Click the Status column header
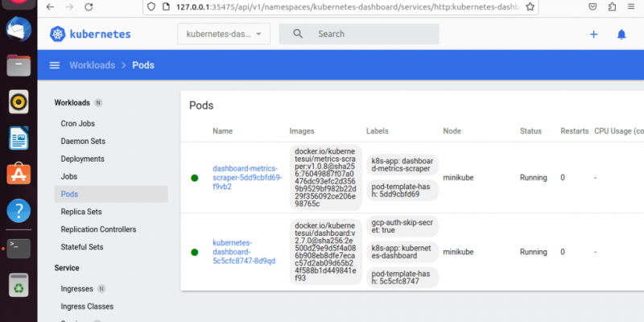The height and width of the screenshot is (322, 644). point(530,131)
